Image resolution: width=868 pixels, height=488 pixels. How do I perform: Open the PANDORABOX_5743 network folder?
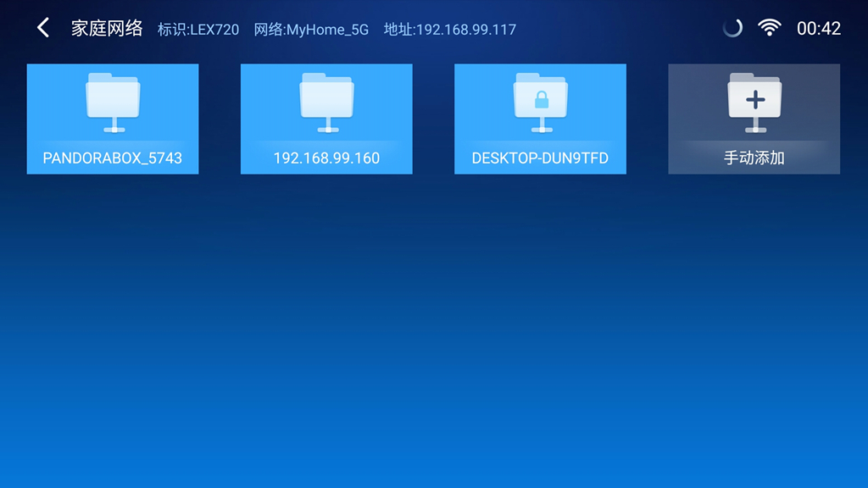pos(113,119)
